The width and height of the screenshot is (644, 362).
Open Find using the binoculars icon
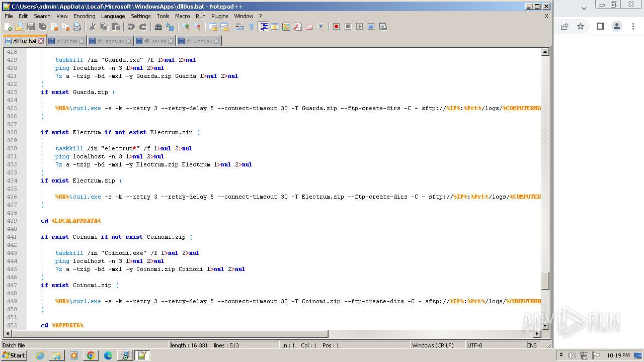(158, 27)
